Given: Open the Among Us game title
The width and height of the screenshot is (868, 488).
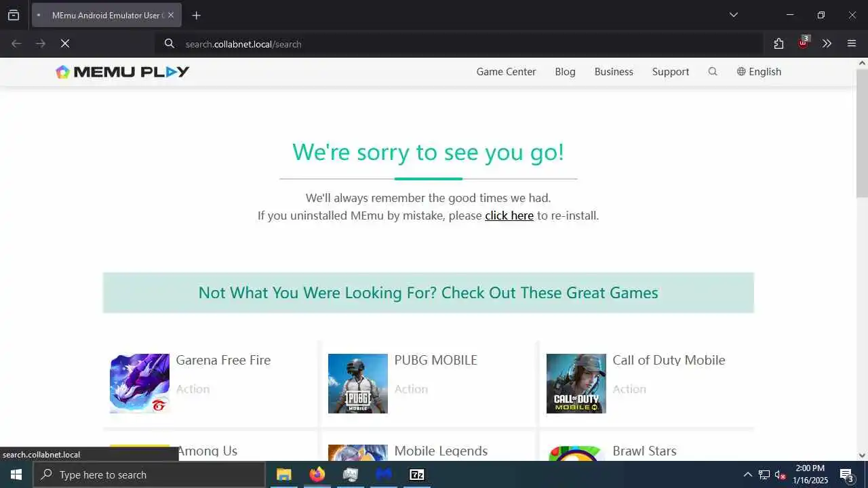Looking at the screenshot, I should tap(207, 451).
